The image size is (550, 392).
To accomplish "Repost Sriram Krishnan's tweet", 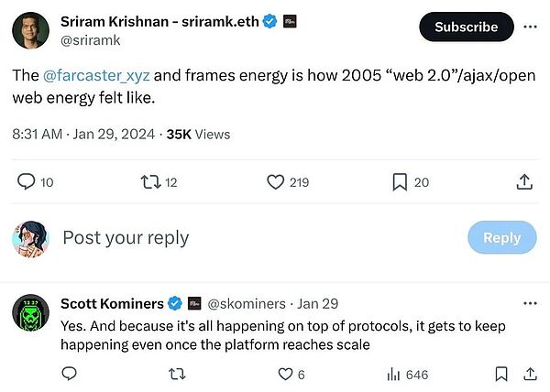I will tap(149, 182).
